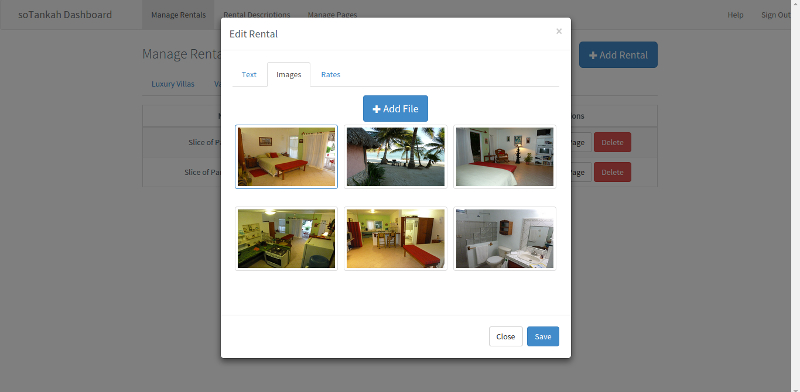
Task: Select the red bedroom thumbnail image
Action: pyautogui.click(x=286, y=157)
